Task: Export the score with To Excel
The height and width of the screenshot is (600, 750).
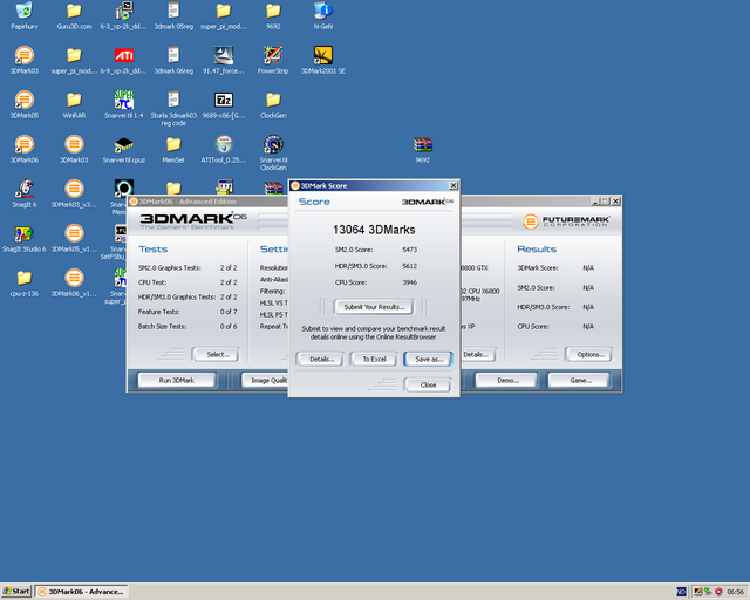Action: 374,359
